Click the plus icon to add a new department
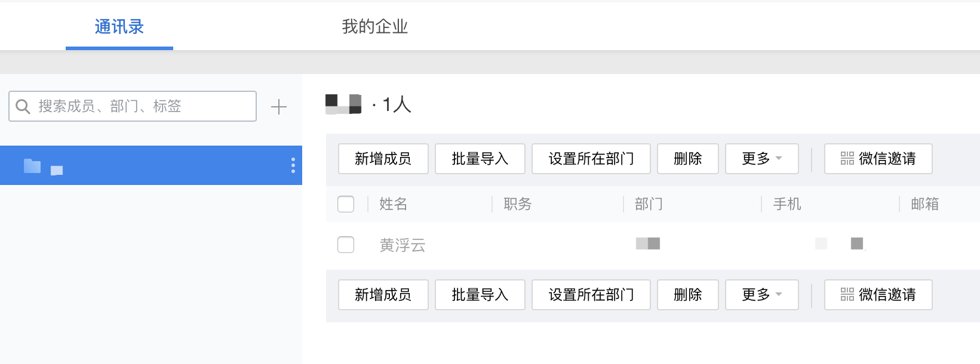The height and width of the screenshot is (364, 980). pyautogui.click(x=278, y=106)
